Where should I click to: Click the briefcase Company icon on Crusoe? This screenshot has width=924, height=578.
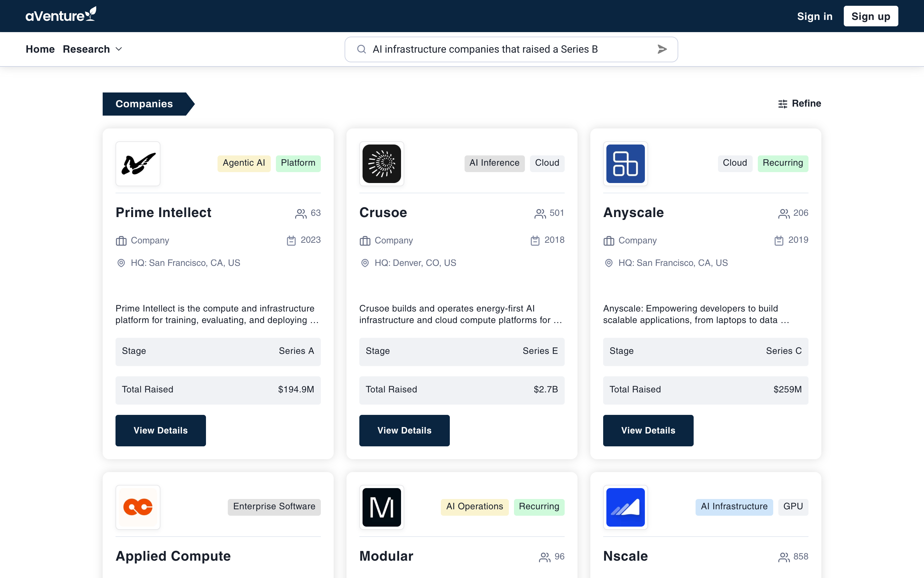[x=365, y=241]
